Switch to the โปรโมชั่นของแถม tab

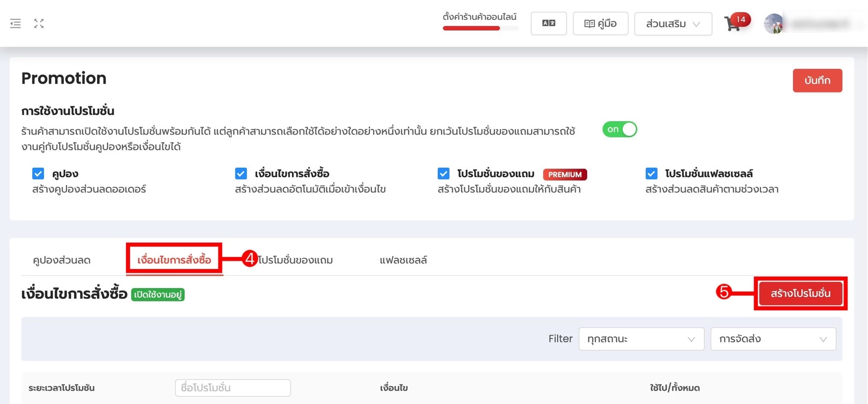[296, 260]
